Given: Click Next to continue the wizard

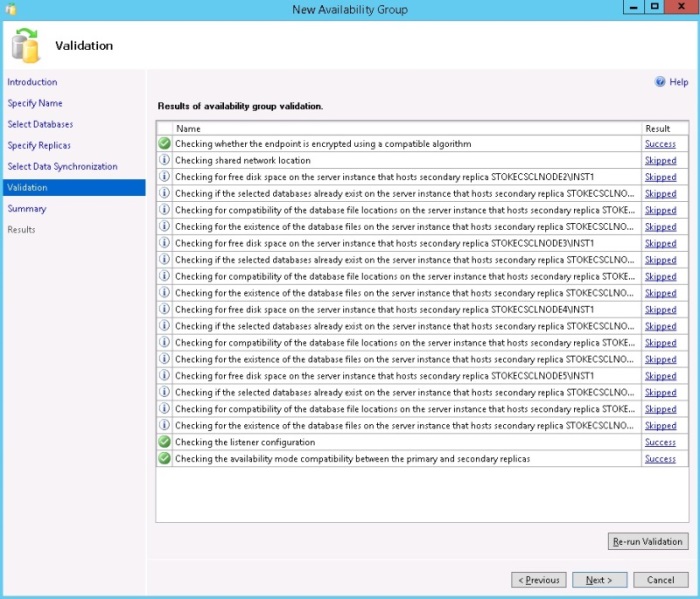Looking at the screenshot, I should pos(599,580).
